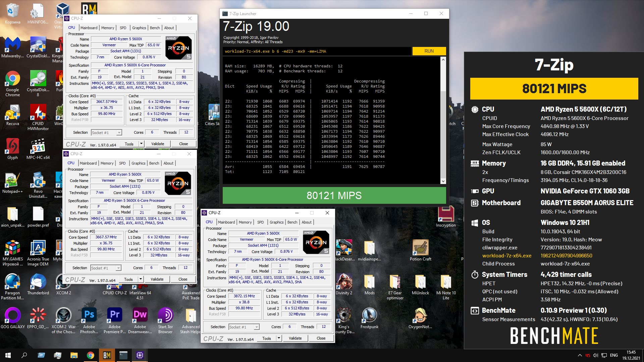This screenshot has width=644, height=362.
Task: Open Memory tab in front CPU-Z window
Action: (245, 222)
